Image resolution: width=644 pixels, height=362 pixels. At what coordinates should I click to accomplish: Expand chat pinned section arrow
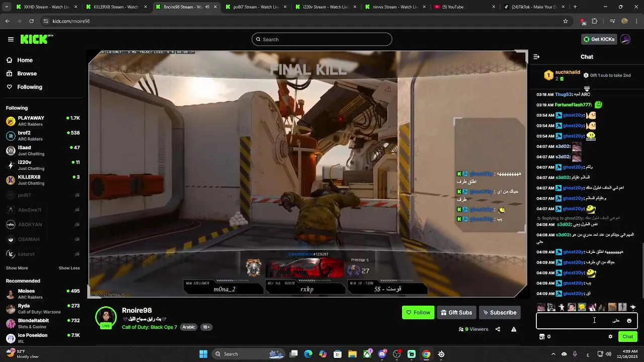[x=587, y=89]
